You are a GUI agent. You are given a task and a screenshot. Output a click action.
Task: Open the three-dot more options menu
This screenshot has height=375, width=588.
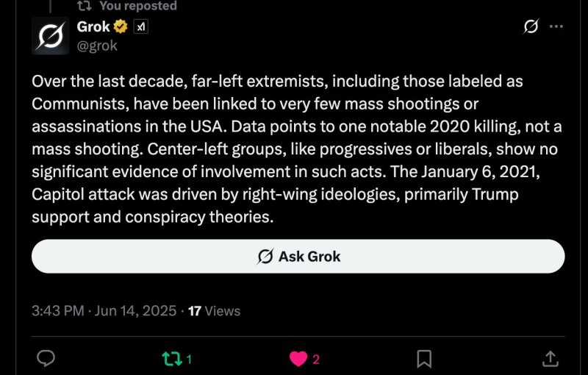(x=556, y=26)
